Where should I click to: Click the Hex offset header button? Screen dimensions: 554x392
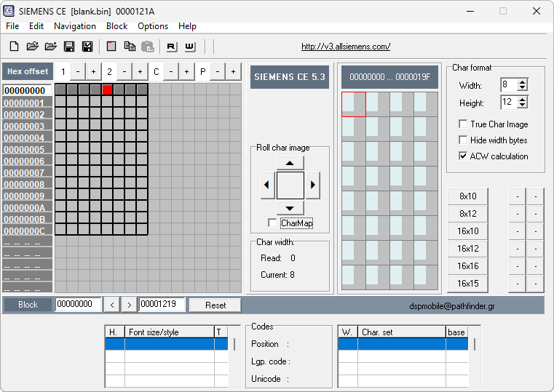(x=28, y=71)
